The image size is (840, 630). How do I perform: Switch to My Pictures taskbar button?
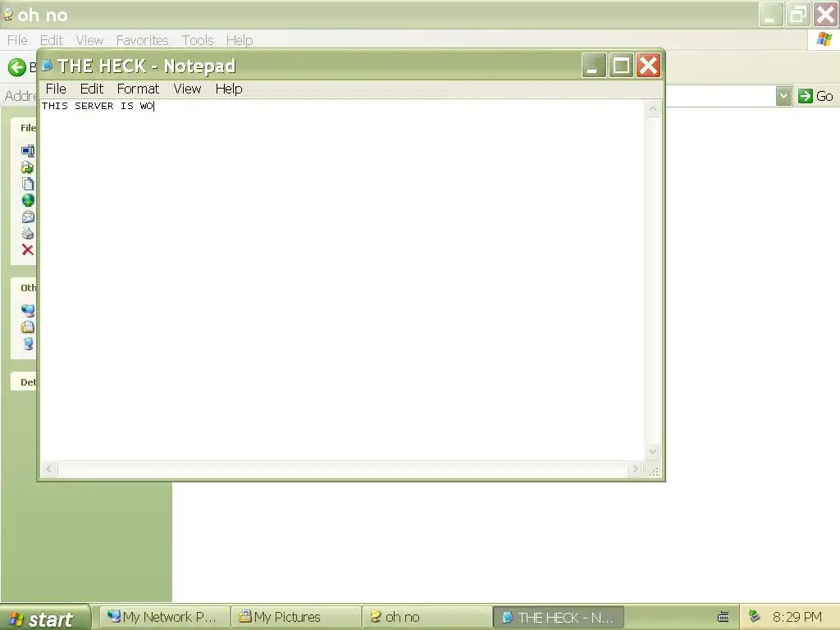[x=296, y=617]
